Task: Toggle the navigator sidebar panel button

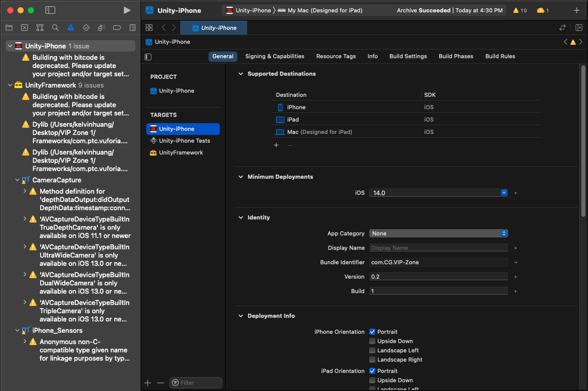Action: [50, 10]
